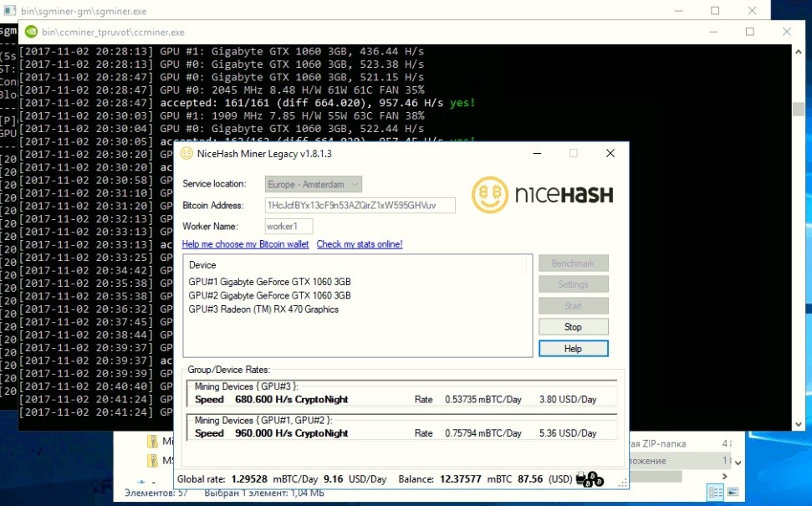
Task: Minimize the ccminer.exe window
Action: click(713, 32)
